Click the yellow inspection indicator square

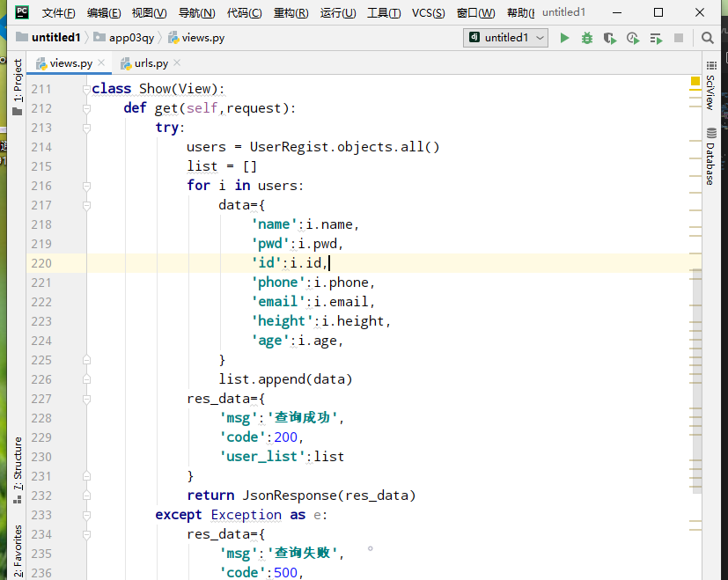(x=695, y=81)
